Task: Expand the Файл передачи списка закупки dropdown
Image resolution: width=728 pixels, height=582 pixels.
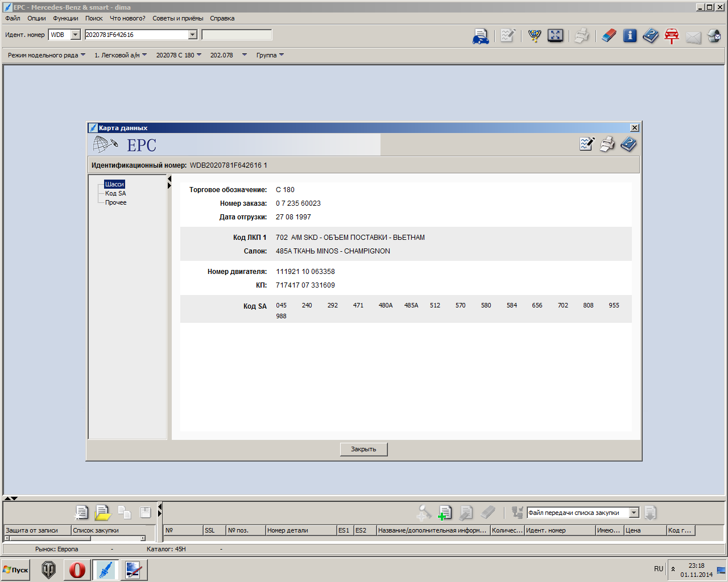Action: point(634,513)
